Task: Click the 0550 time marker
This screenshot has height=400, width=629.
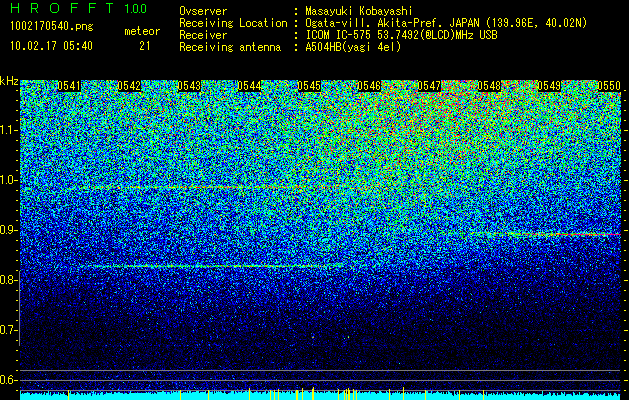Action: 609,86
